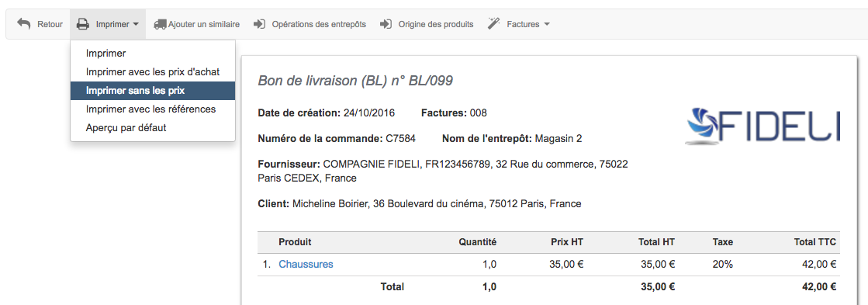
Task: Click the Retour back arrow icon
Action: pos(24,24)
